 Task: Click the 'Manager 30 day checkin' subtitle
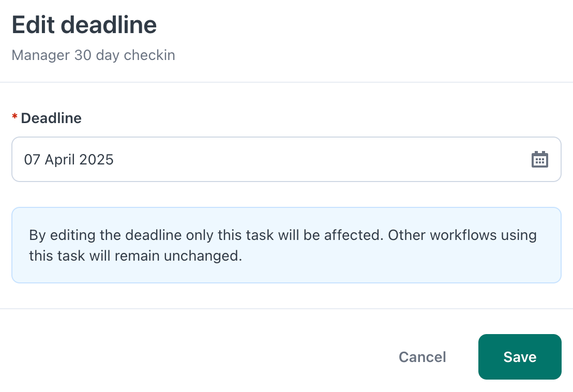(x=93, y=55)
